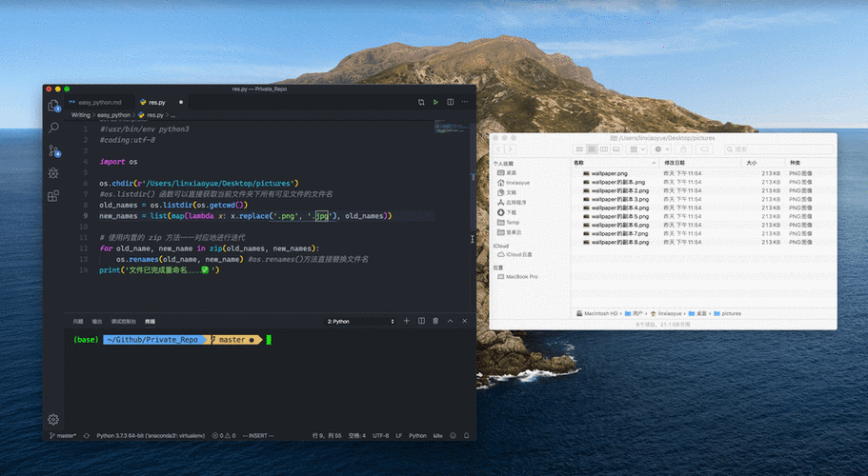This screenshot has width=868, height=476.
Task: Click the open changes icon in editor toolbar
Action: (x=421, y=102)
